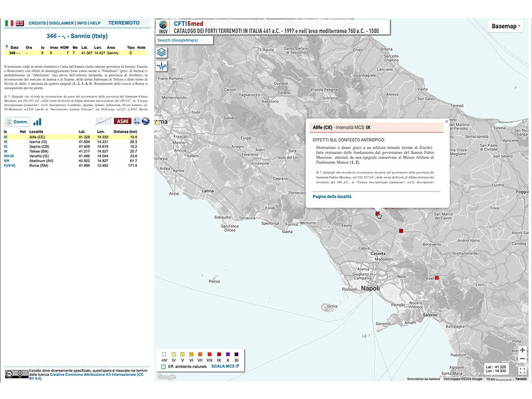Select the Roma (RM) locality row

click(x=71, y=166)
